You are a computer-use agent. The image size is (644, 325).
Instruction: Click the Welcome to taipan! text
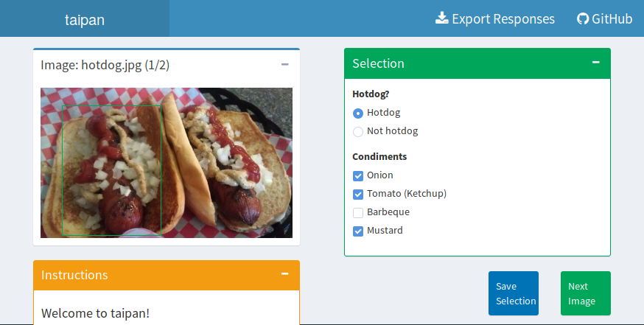tap(95, 313)
